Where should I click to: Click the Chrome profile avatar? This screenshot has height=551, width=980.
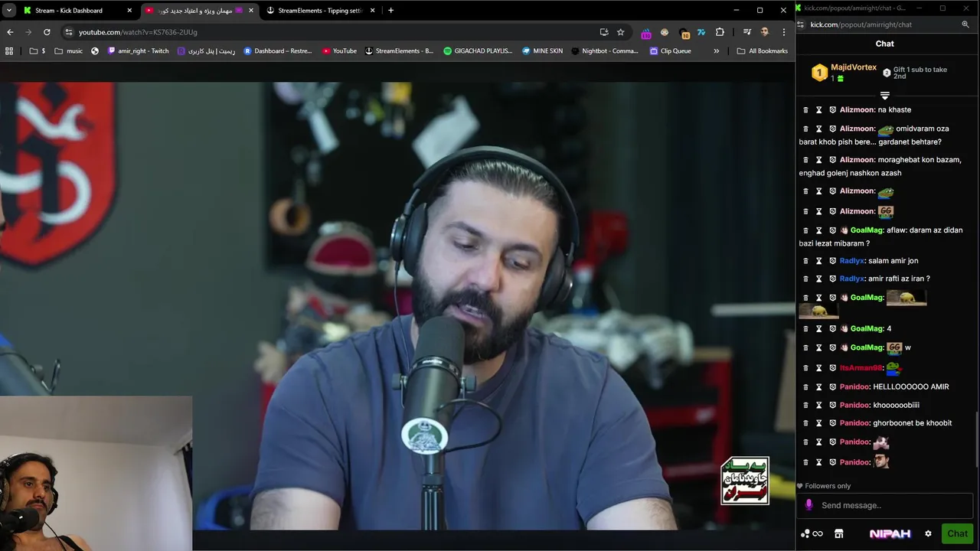pyautogui.click(x=764, y=32)
